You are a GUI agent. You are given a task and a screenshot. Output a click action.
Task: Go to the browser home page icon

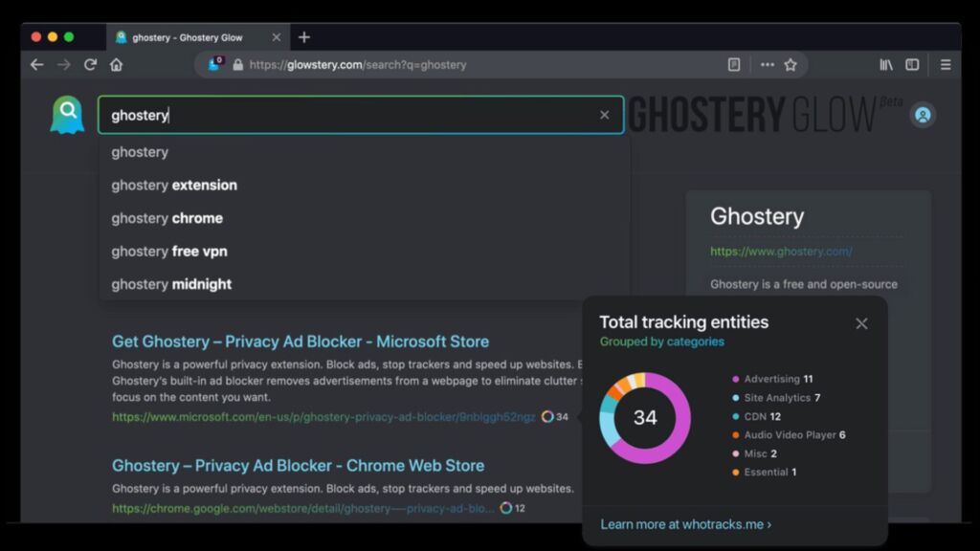click(x=116, y=65)
